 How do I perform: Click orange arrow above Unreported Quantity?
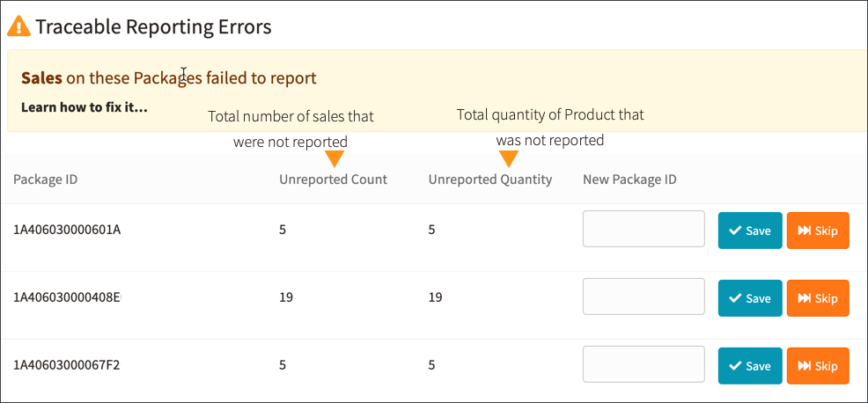[509, 159]
